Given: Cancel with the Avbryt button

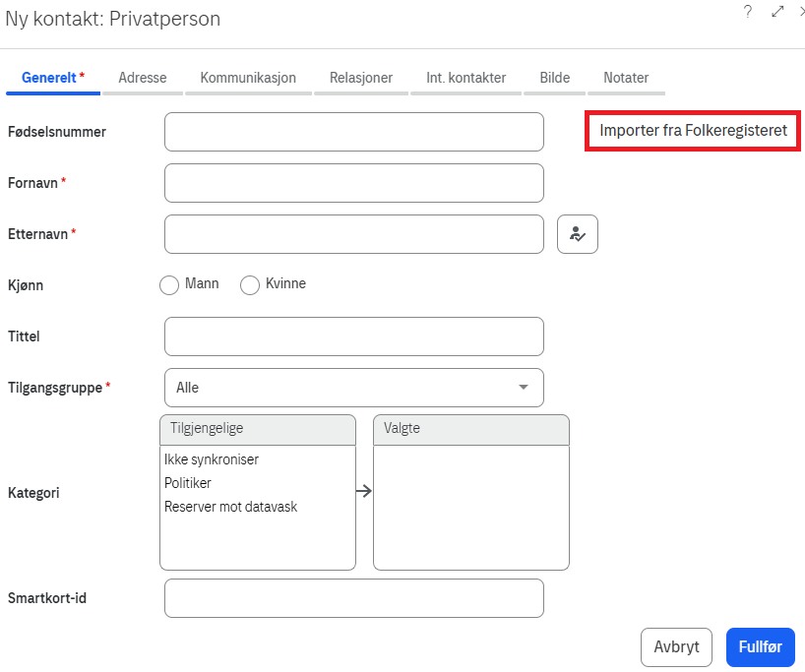Looking at the screenshot, I should (676, 646).
